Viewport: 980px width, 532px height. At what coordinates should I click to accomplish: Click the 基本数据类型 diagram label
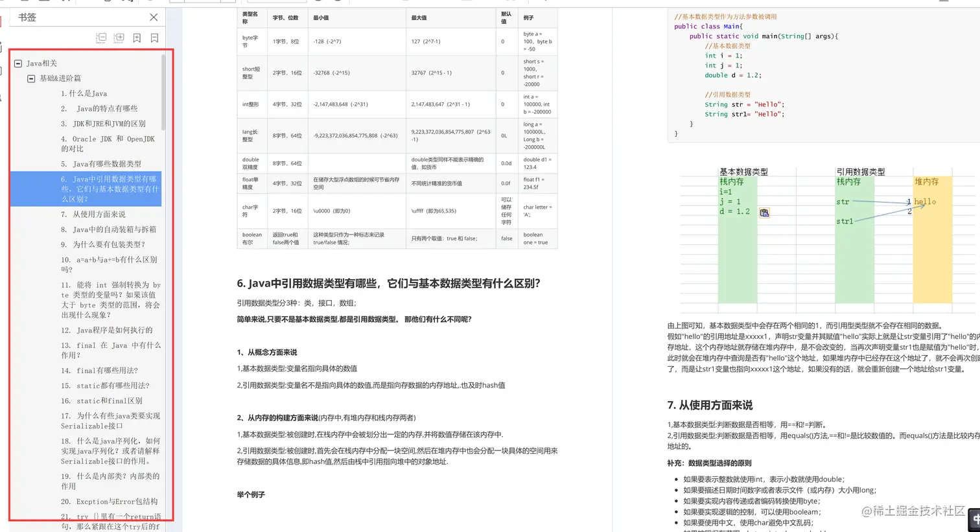(743, 172)
